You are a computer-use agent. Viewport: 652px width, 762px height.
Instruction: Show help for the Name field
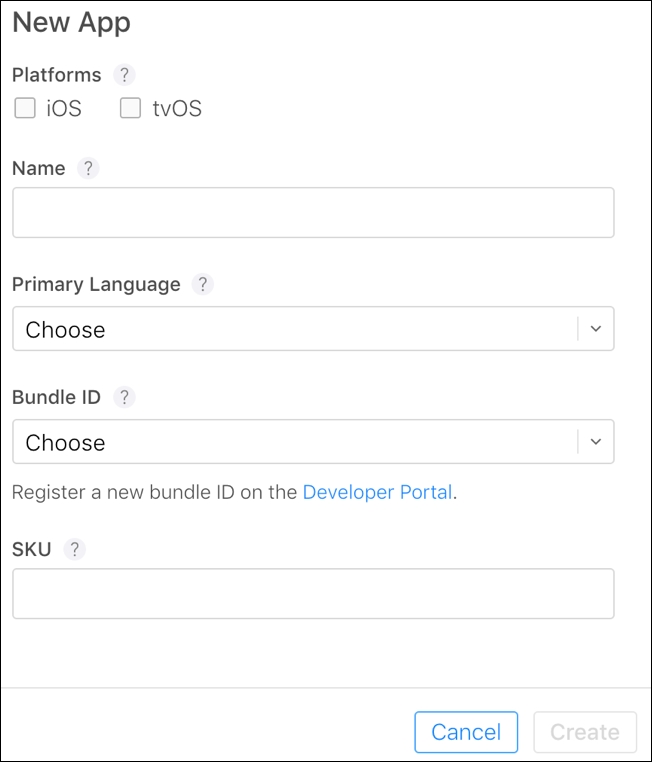tap(88, 168)
